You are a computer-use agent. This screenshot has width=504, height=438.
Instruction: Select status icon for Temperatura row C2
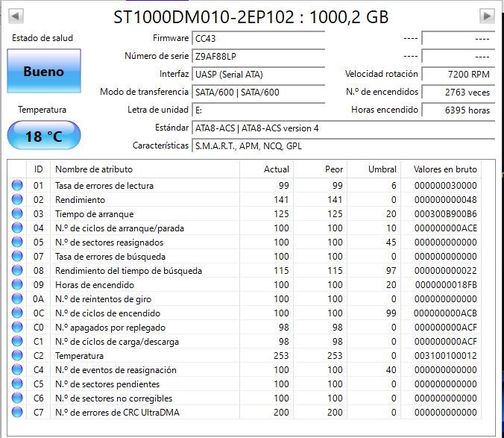click(17, 356)
